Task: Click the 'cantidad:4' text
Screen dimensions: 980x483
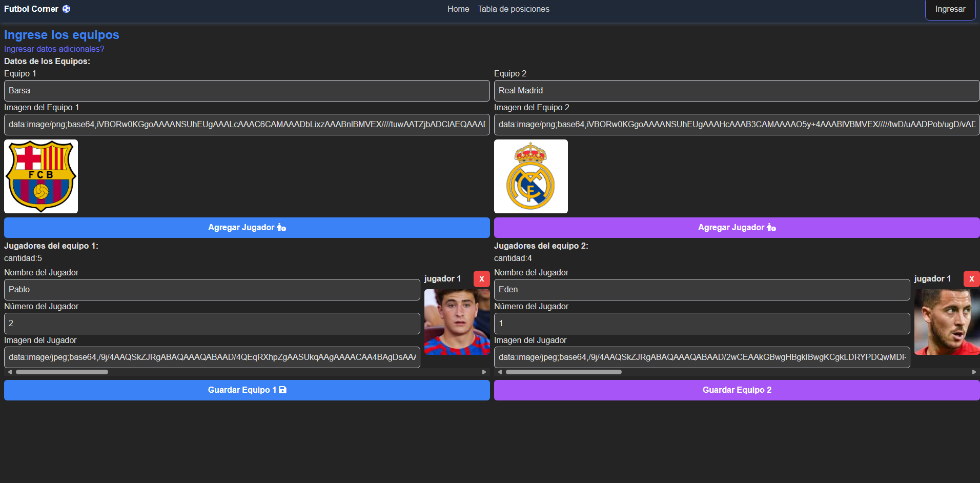Action: tap(513, 258)
